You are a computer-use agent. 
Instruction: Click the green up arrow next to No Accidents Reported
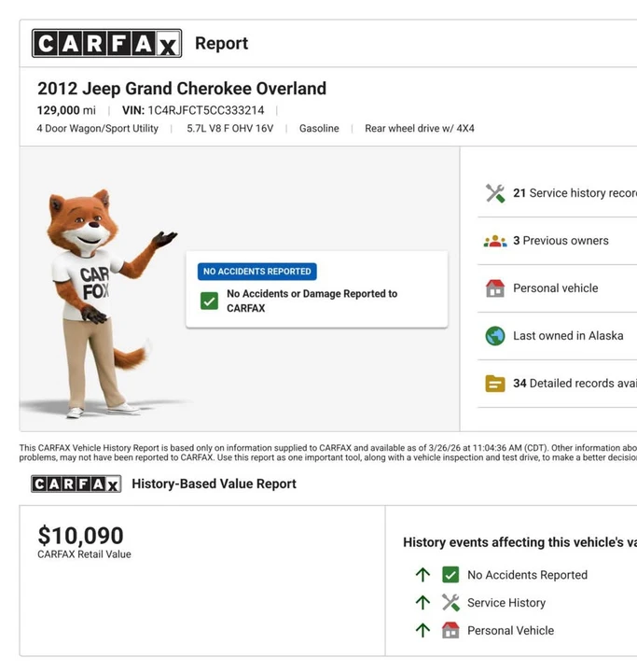click(422, 575)
